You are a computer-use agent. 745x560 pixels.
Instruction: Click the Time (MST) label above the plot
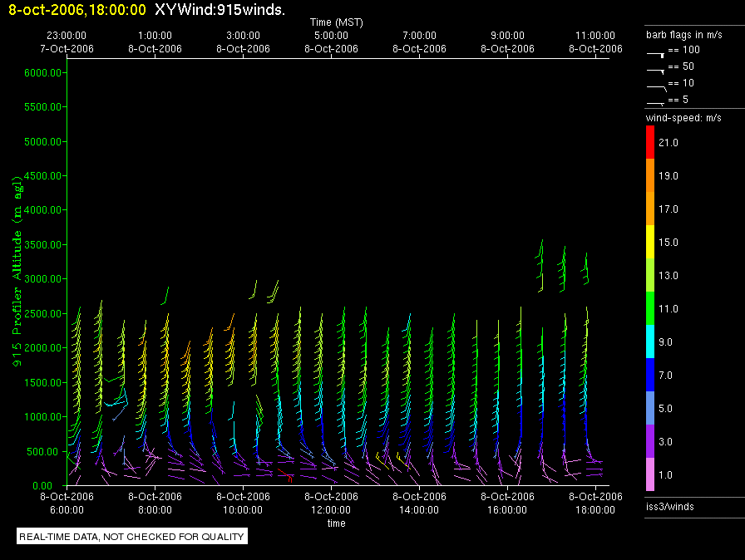(336, 22)
